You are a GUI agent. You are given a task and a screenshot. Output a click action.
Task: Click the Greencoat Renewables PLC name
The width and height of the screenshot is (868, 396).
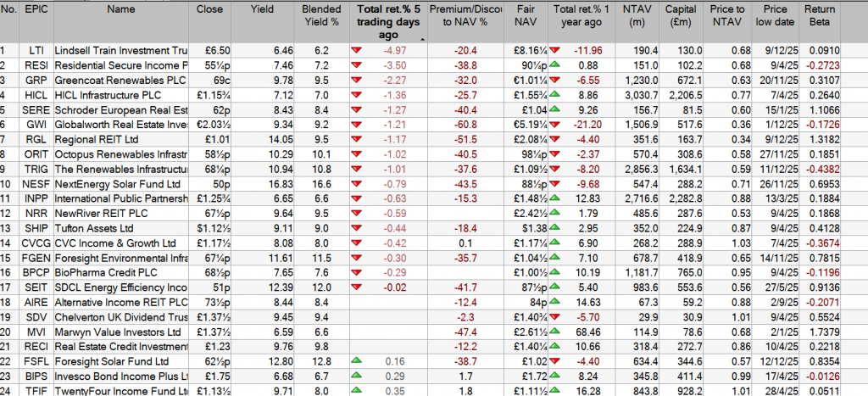(120, 78)
